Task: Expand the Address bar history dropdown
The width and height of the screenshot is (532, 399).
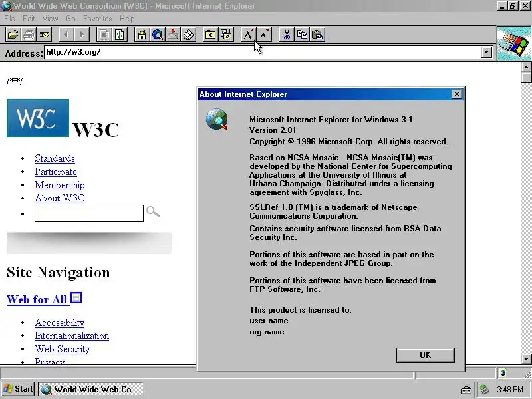Action: [x=487, y=53]
